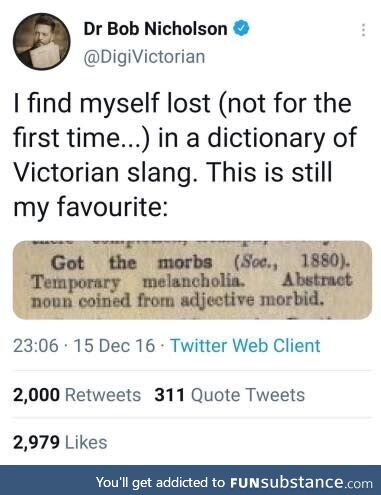Click the 15 Dec 16 date
Image resolution: width=381 pixels, height=495 pixels.
pos(114,345)
